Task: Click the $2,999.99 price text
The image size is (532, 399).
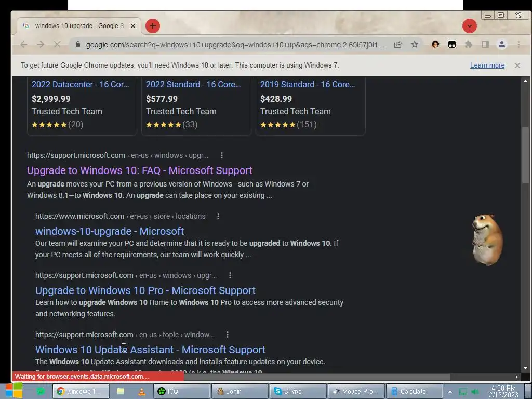Action: (51, 99)
